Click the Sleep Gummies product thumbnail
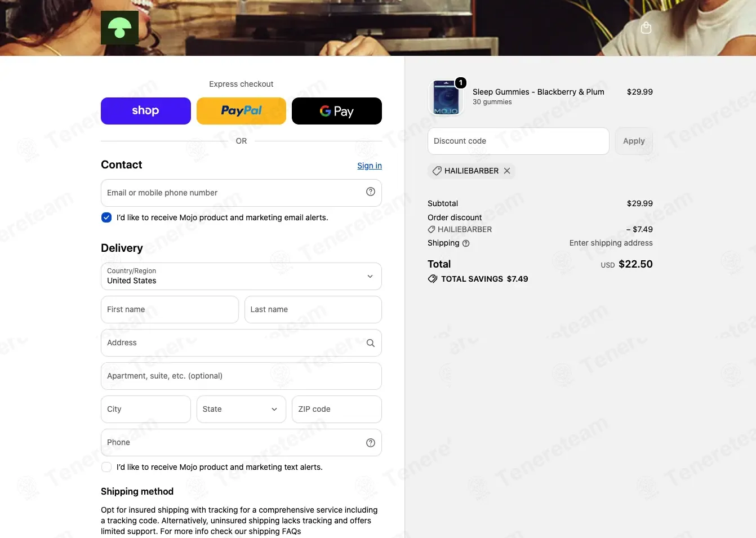 click(446, 97)
